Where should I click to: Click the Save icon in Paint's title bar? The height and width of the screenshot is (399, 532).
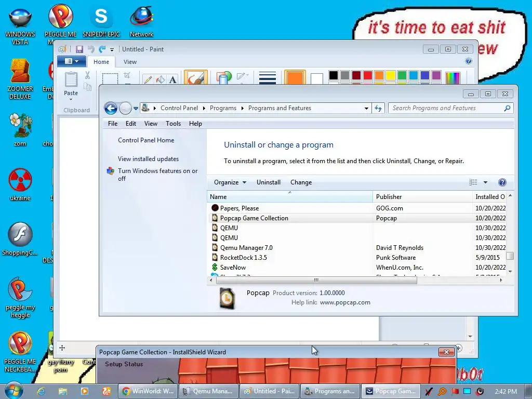(x=79, y=49)
